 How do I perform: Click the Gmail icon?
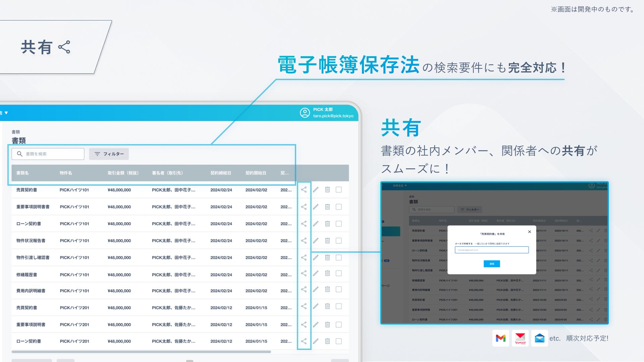click(x=500, y=338)
